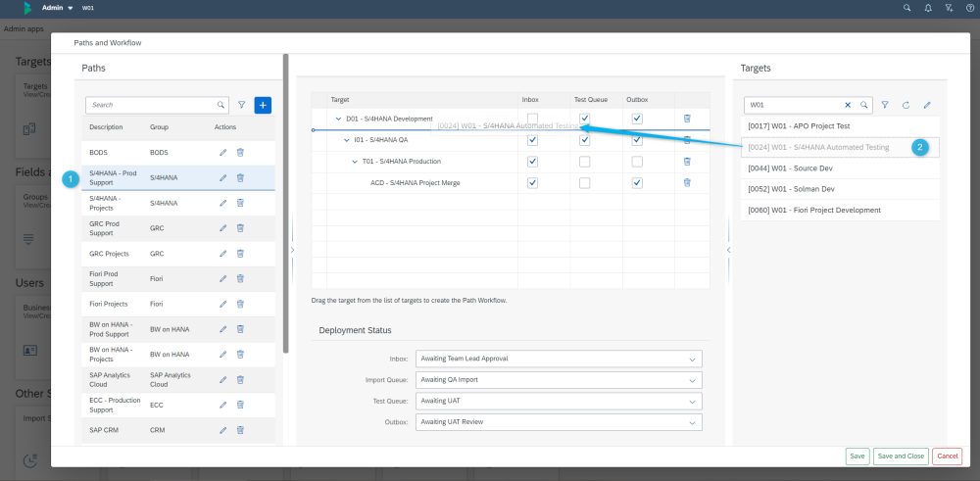Delete the S/4HANA - Prod Support path
This screenshot has width=980, height=481.
tap(240, 178)
